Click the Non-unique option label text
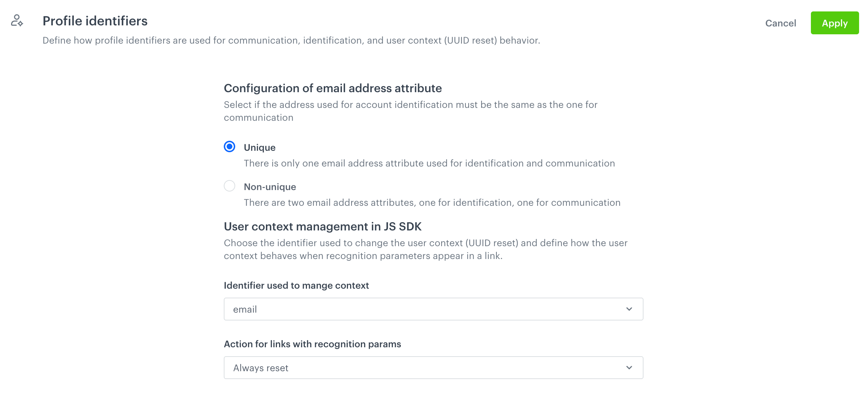The height and width of the screenshot is (403, 868). (x=269, y=186)
